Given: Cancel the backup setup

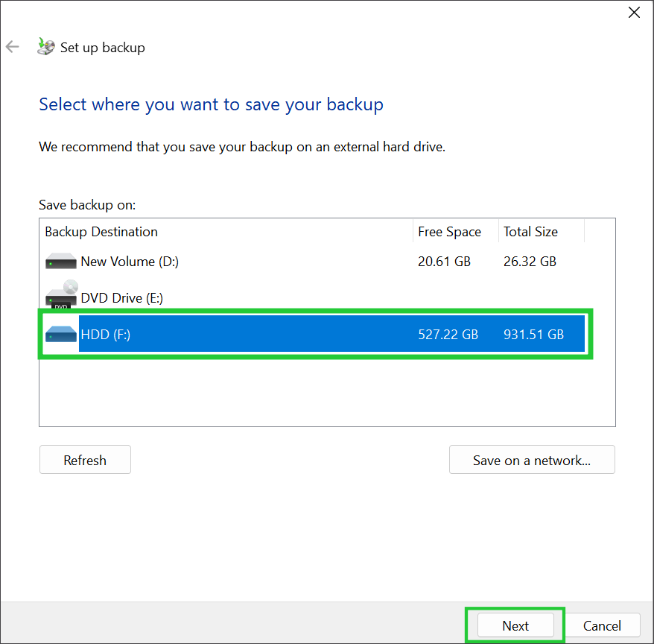Looking at the screenshot, I should pyautogui.click(x=603, y=625).
